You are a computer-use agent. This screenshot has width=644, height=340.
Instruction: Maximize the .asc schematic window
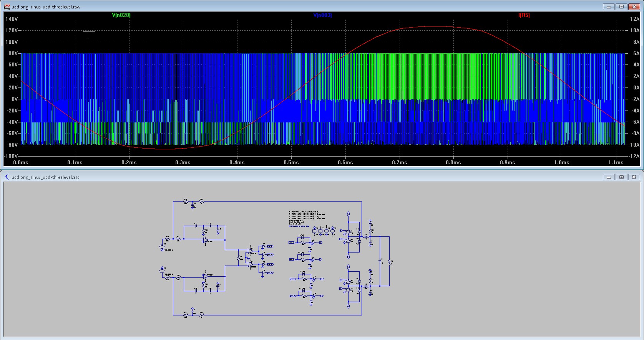[621, 177]
